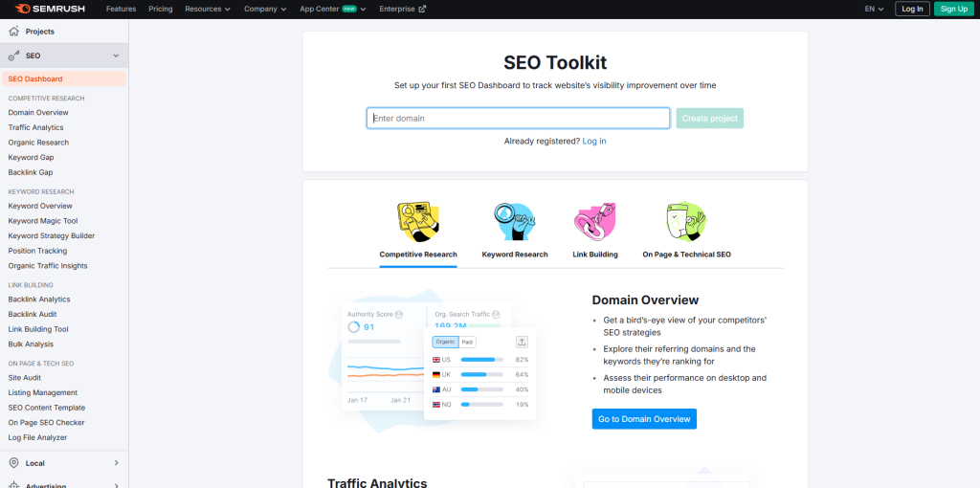The image size is (980, 488).
Task: Open Listing Management in sidebar
Action: 43,392
